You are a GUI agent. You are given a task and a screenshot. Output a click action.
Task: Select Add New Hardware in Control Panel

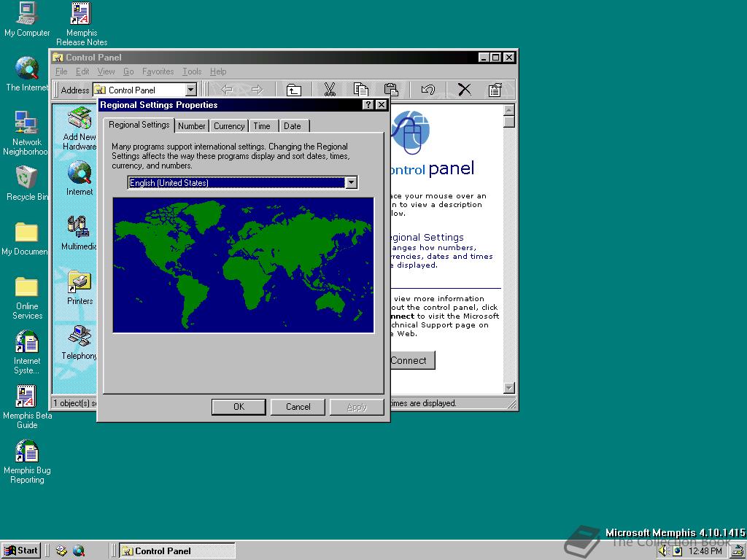pos(80,128)
